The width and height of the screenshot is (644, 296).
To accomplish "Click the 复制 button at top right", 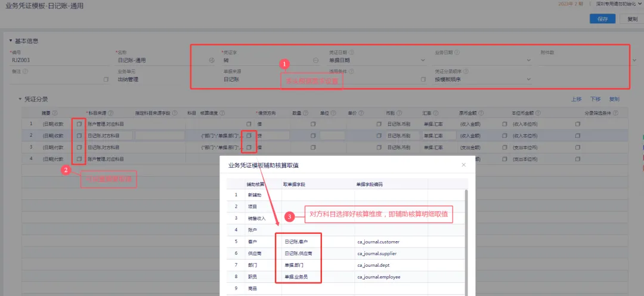I will (x=632, y=19).
